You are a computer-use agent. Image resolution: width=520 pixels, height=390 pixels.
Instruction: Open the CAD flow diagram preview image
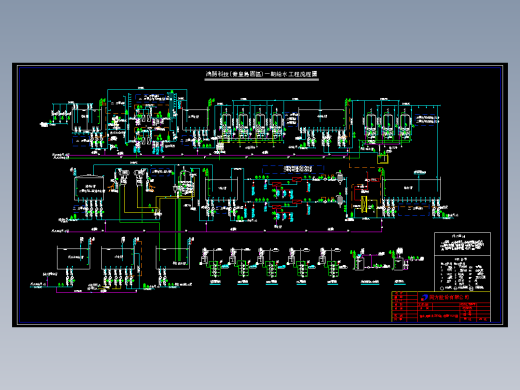point(260,195)
